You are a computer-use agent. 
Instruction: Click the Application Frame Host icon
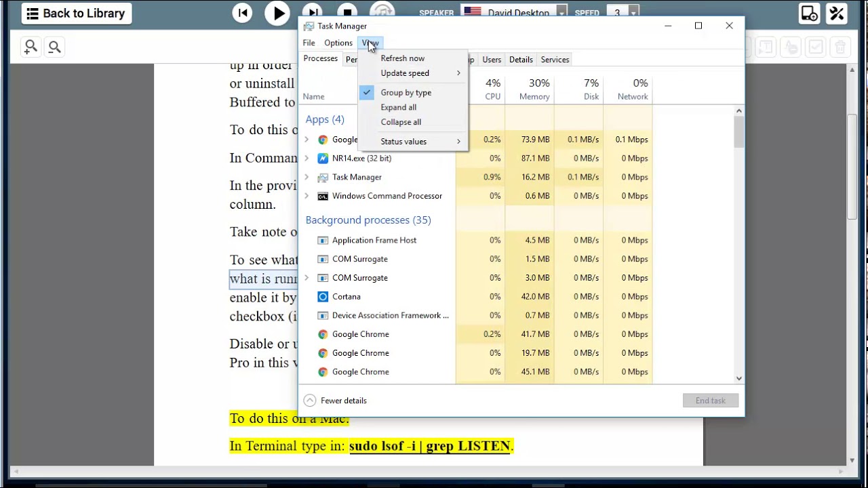tap(323, 241)
